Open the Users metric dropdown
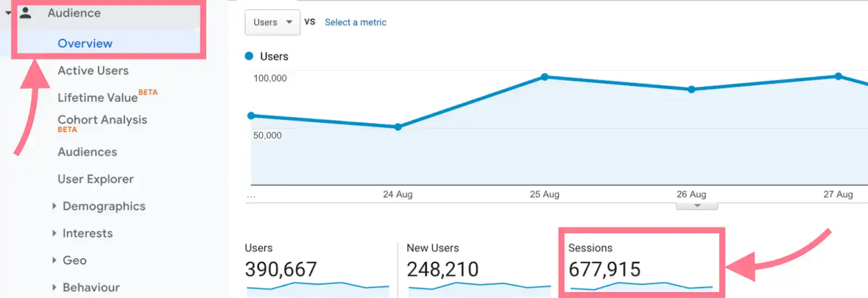 coord(272,22)
